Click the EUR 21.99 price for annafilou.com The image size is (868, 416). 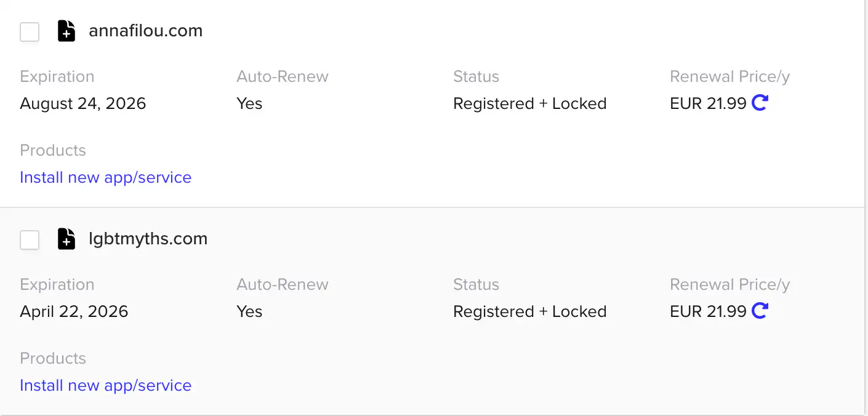pos(708,103)
